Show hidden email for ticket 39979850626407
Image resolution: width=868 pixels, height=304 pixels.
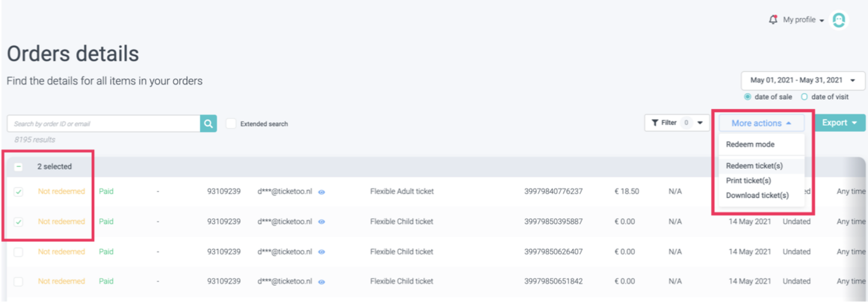(x=322, y=252)
